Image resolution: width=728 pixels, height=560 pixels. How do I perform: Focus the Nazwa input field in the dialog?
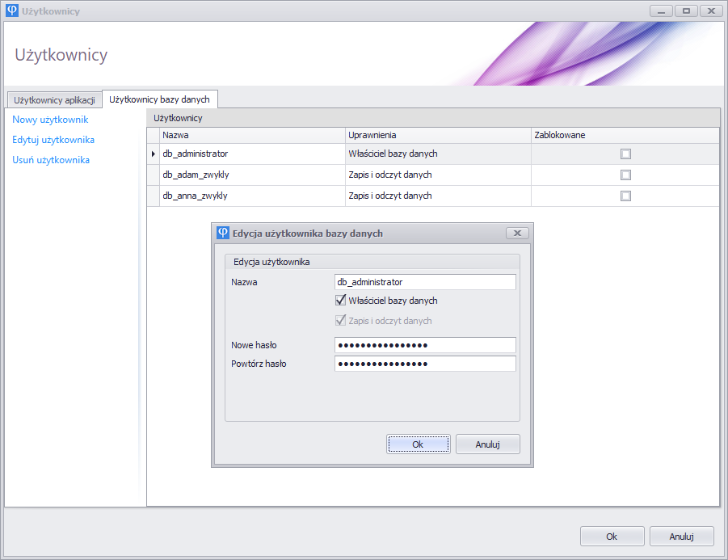click(425, 282)
